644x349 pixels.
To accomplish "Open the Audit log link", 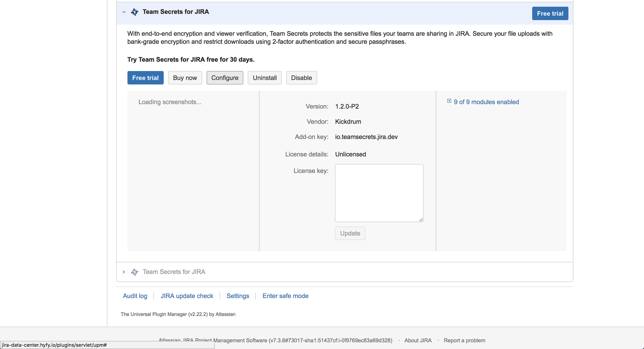I will click(x=135, y=296).
